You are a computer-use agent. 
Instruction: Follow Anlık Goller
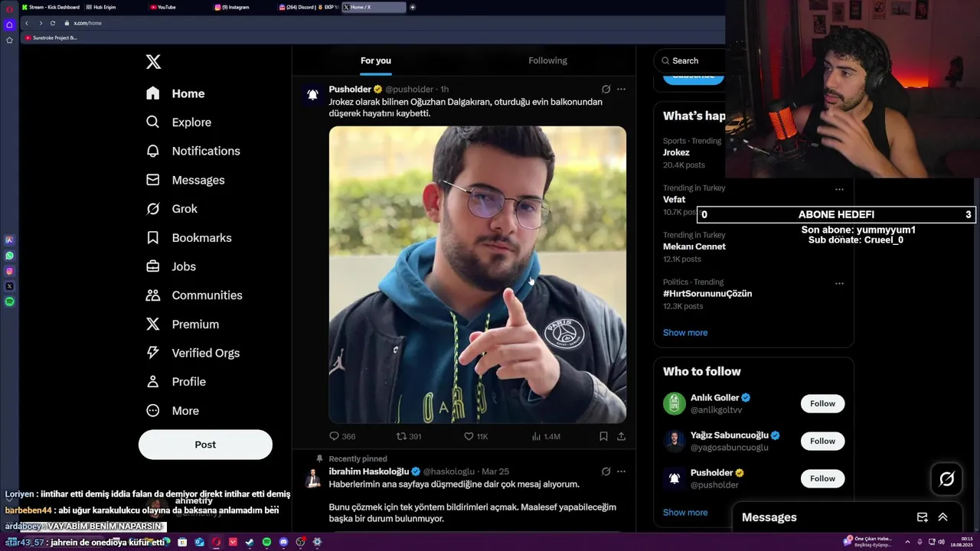822,403
